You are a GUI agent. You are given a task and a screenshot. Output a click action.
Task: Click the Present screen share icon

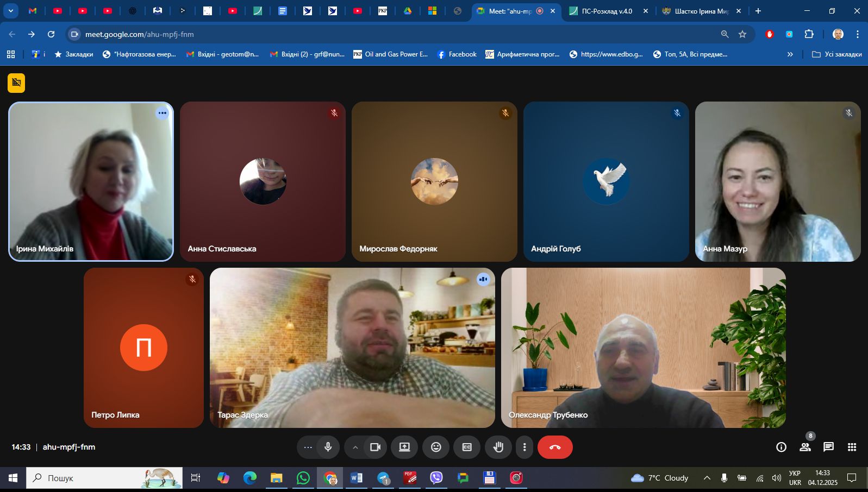pos(404,447)
